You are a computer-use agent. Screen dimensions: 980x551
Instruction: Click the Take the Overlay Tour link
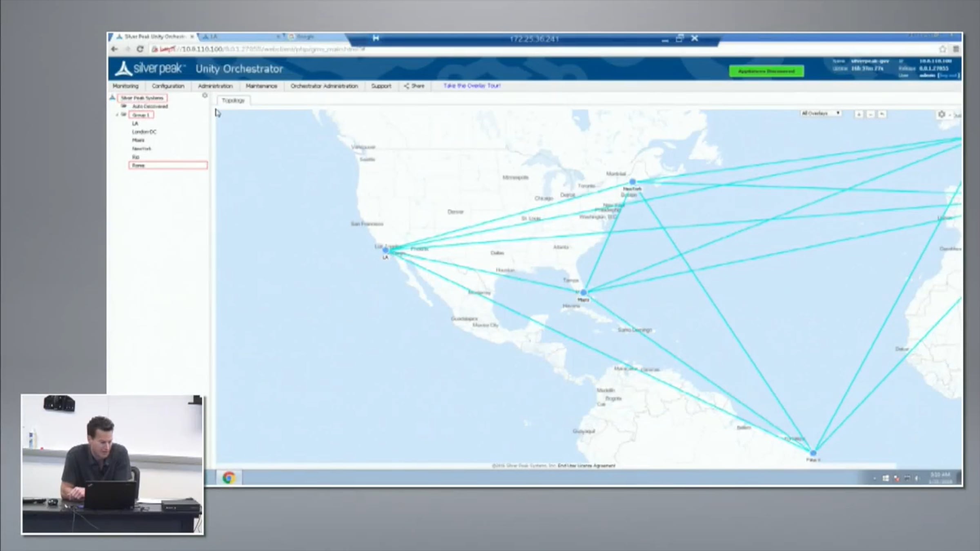[x=472, y=86]
